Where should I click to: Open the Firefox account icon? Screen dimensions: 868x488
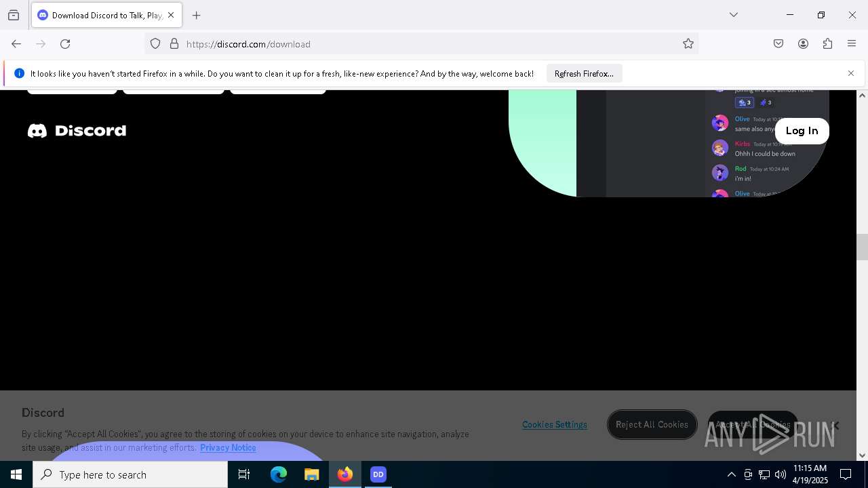click(x=803, y=44)
